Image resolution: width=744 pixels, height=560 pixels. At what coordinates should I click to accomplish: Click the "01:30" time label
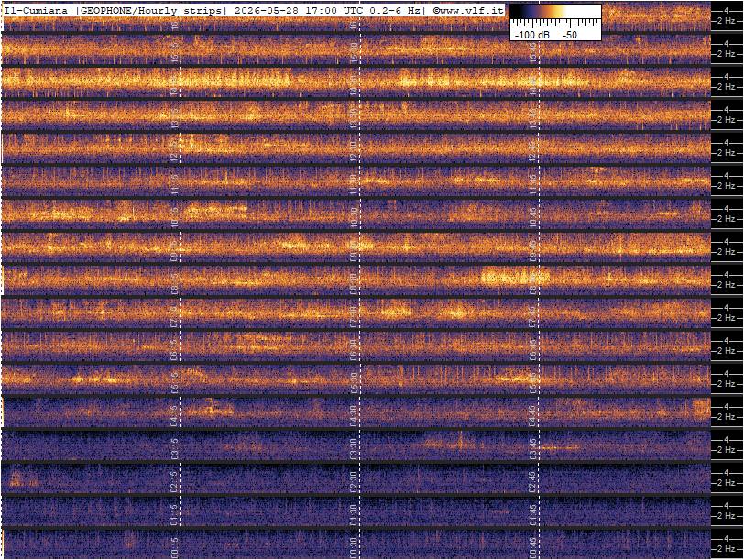point(354,515)
